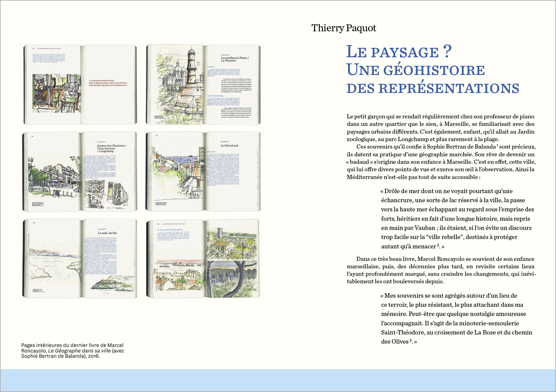This screenshot has width=556, height=392.
Task: Click italic title Le Géographe dans sa ville
Action: [x=79, y=351]
